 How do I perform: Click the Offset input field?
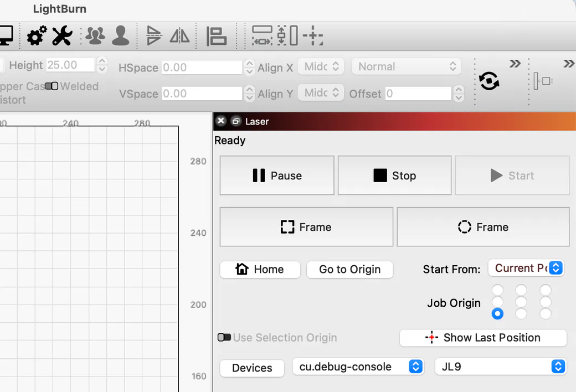click(x=418, y=94)
